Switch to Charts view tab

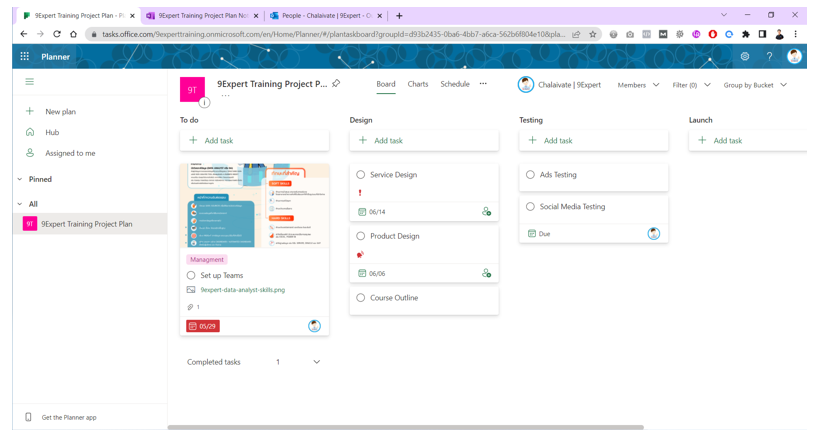coord(418,84)
